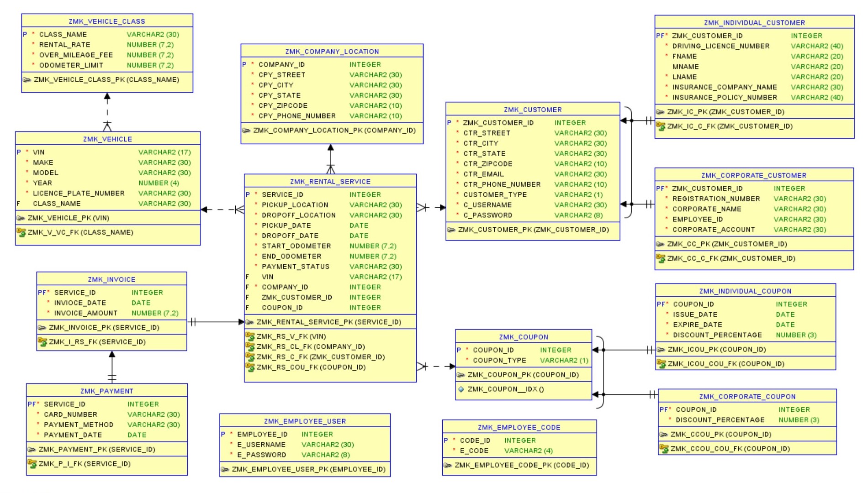Click the key icon beside ZMK_CUSTOMER_PK
Screen dimensions: 868x493
(x=451, y=230)
